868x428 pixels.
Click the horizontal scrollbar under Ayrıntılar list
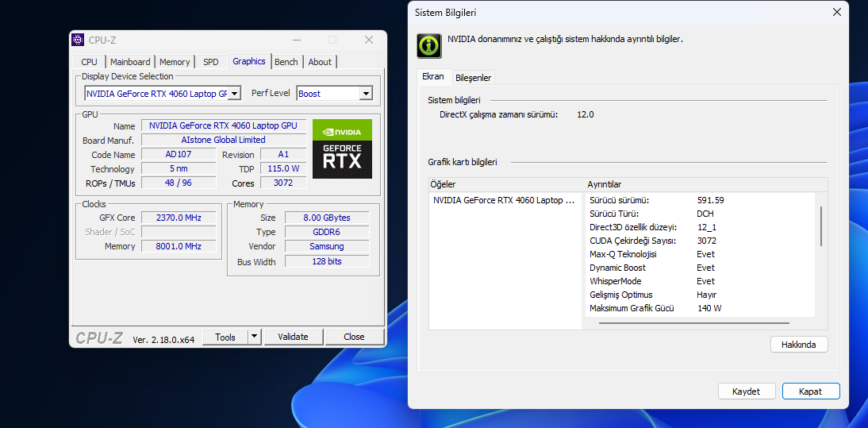tap(693, 323)
